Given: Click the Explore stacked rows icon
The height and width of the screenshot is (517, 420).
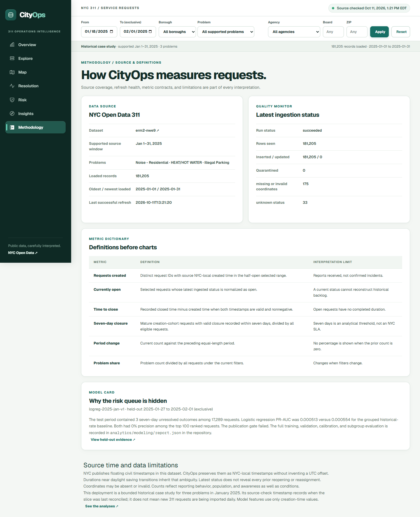Looking at the screenshot, I should point(12,58).
